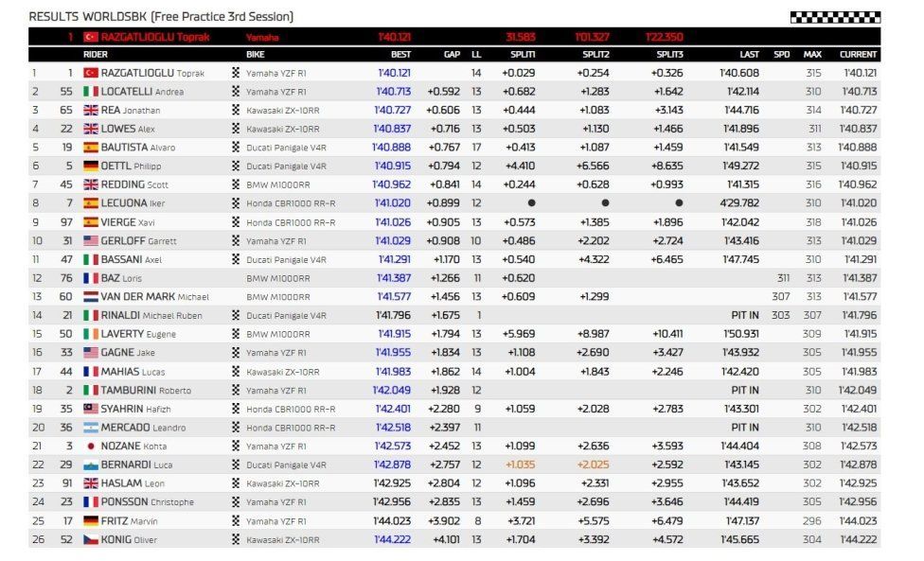The image size is (924, 561).
Task: Click the GAP column header
Action: pos(452,54)
